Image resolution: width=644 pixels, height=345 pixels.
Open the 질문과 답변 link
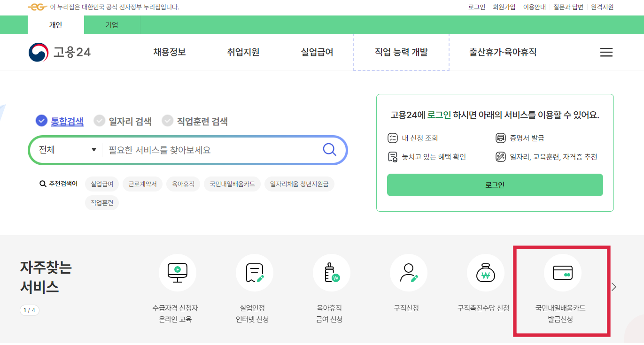[x=568, y=7]
